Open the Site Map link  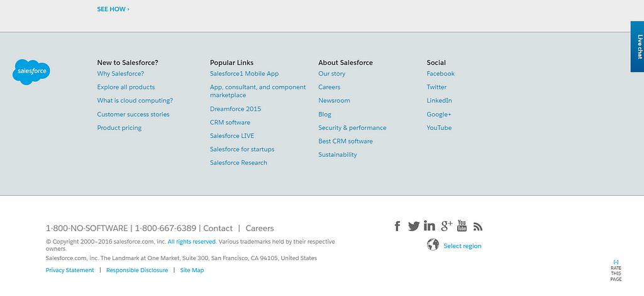click(x=192, y=270)
